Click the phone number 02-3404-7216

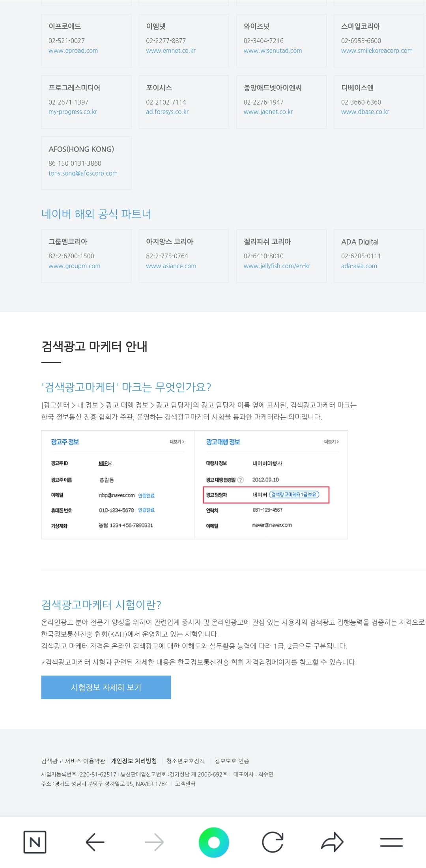coord(263,41)
